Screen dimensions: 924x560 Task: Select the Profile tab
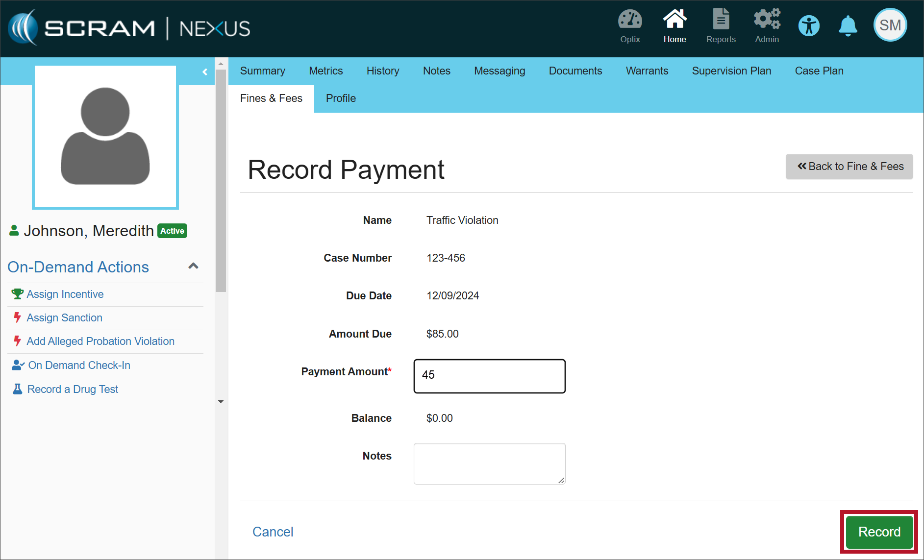coord(341,98)
